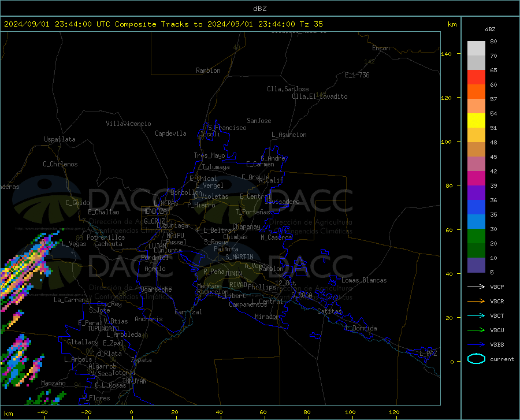Click the C_Chilenos map label
520x420 pixels.
coord(60,164)
